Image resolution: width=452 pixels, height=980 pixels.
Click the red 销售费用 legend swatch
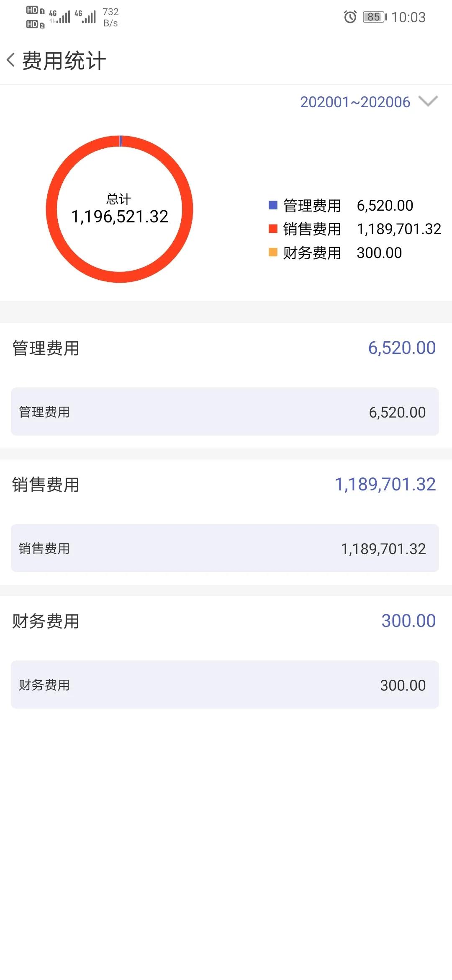click(x=273, y=229)
